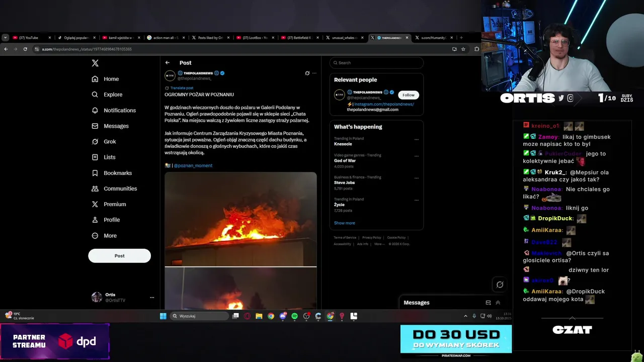Open Spotify from the taskbar
The height and width of the screenshot is (362, 644).
click(294, 316)
